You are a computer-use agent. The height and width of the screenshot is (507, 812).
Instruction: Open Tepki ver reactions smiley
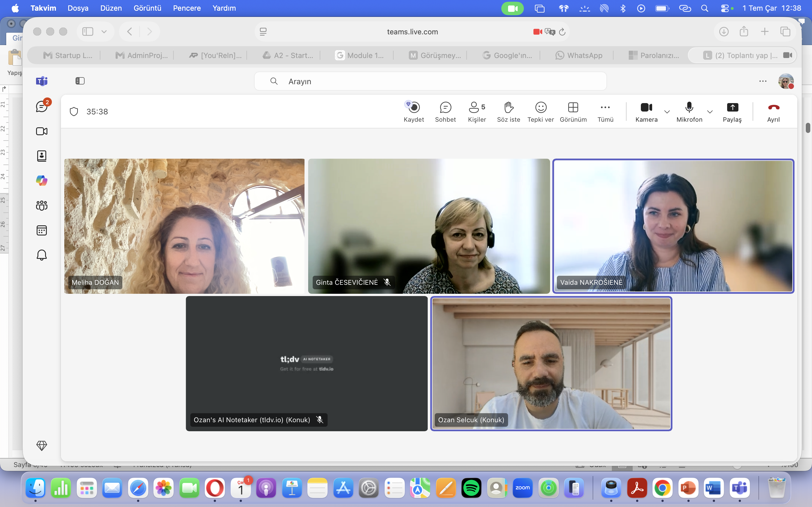tap(540, 112)
